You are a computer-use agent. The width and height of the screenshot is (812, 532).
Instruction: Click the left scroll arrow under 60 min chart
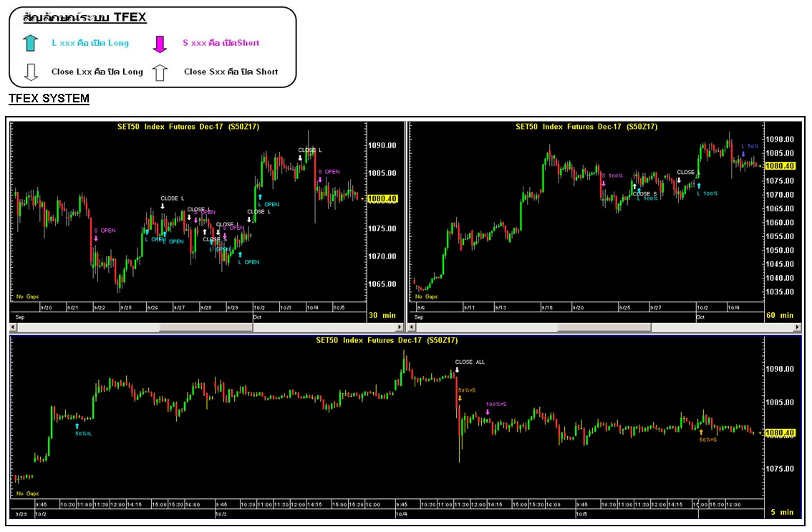[412, 327]
